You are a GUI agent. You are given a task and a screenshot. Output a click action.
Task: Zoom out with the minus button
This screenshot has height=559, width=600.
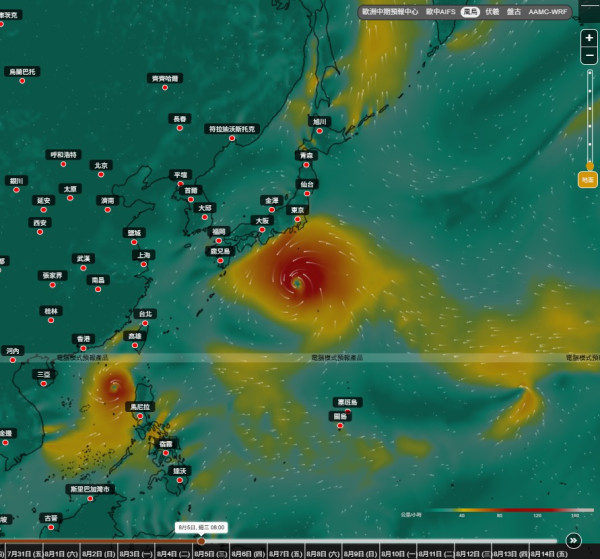[589, 55]
